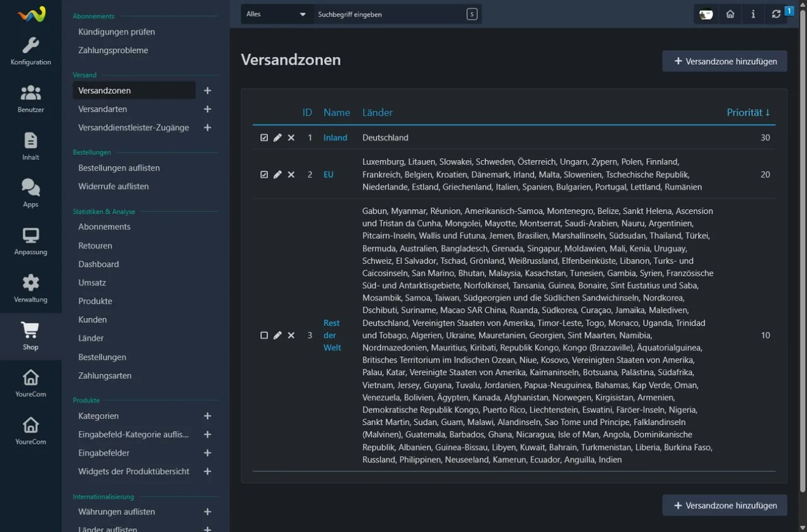
Task: Toggle the Inland zone active checkbox
Action: 264,137
